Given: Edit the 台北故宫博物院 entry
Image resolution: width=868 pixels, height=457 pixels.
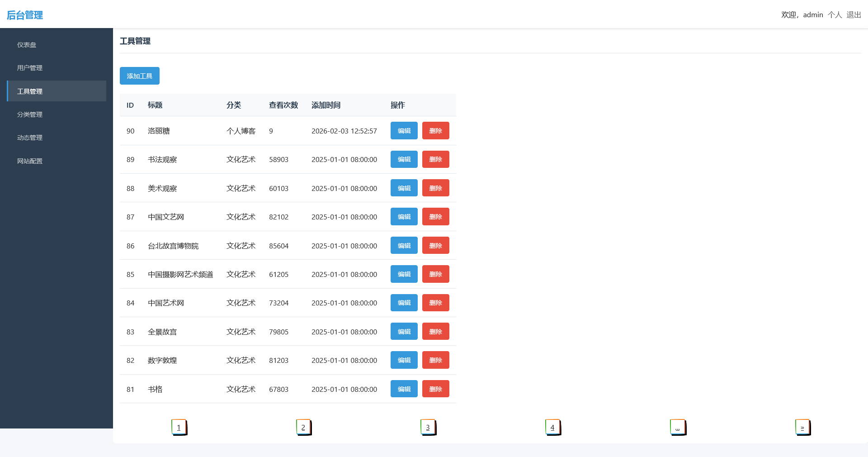Looking at the screenshot, I should click(x=404, y=245).
